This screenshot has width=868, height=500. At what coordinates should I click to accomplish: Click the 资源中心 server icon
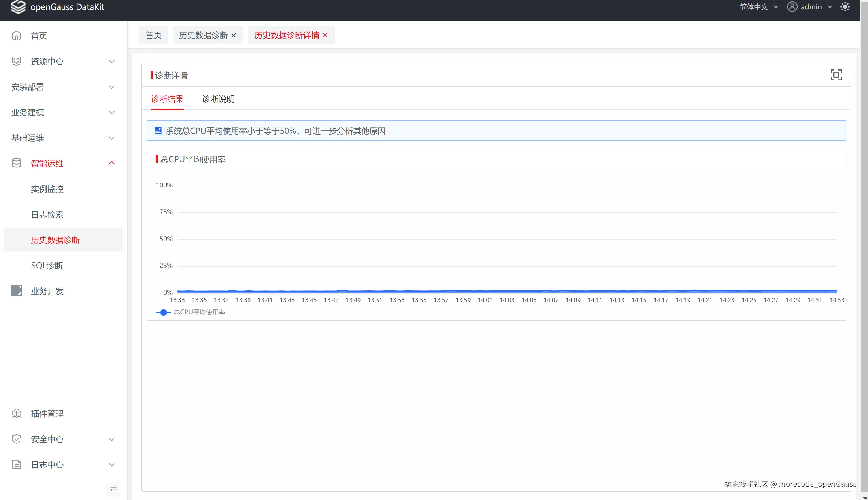coord(16,61)
